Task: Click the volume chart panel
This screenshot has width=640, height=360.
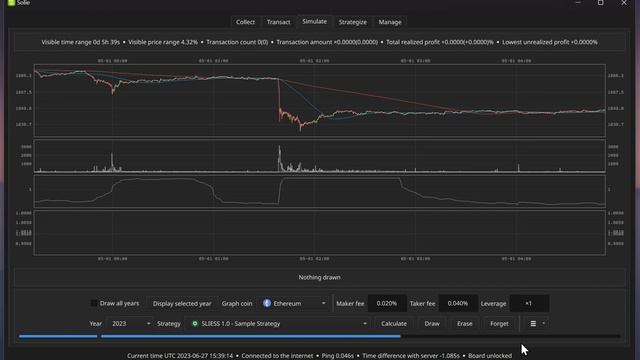Action: (x=320, y=156)
